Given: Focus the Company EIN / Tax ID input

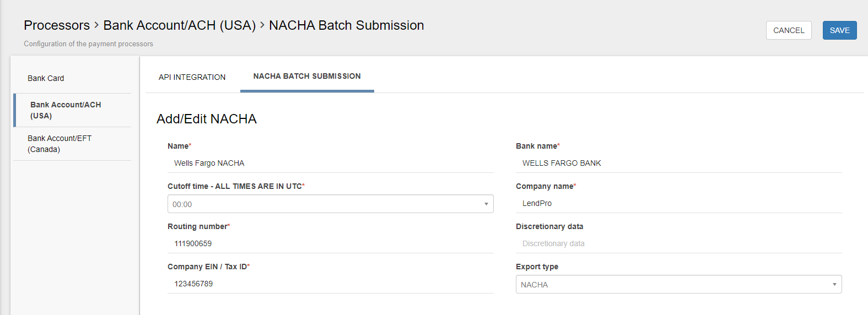Looking at the screenshot, I should pos(331,284).
